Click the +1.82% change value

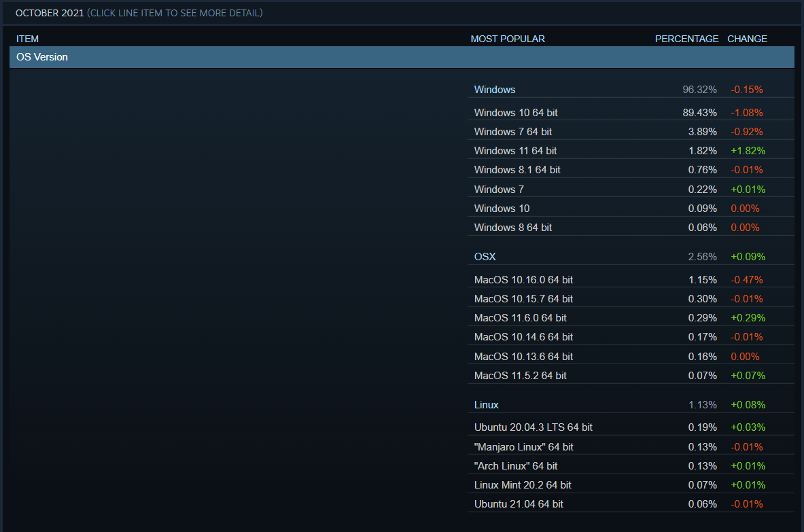point(748,151)
